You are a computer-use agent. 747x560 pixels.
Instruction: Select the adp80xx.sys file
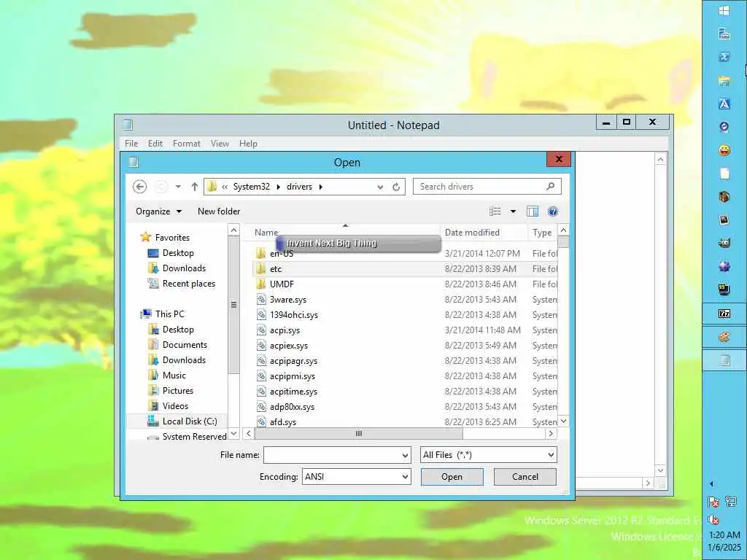pyautogui.click(x=405, y=407)
